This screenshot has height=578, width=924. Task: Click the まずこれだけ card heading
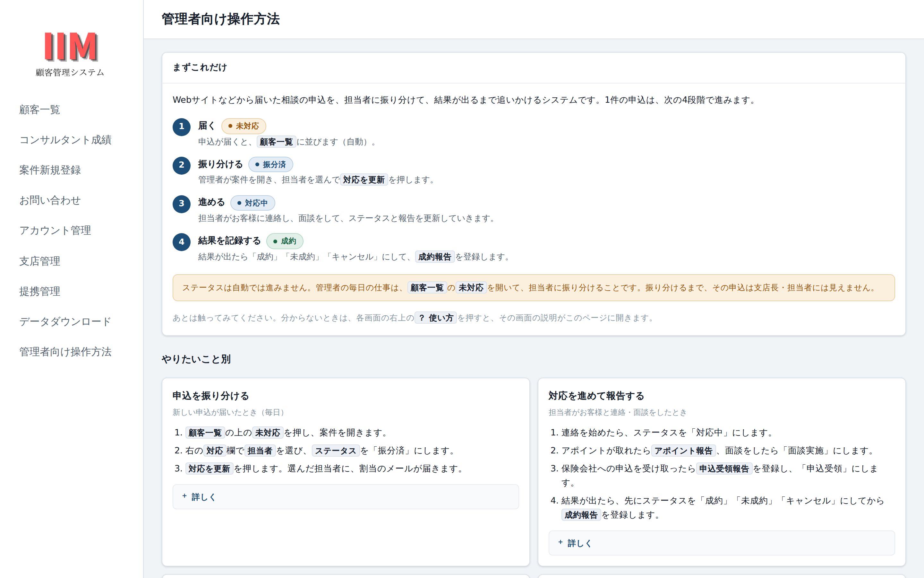(x=200, y=67)
